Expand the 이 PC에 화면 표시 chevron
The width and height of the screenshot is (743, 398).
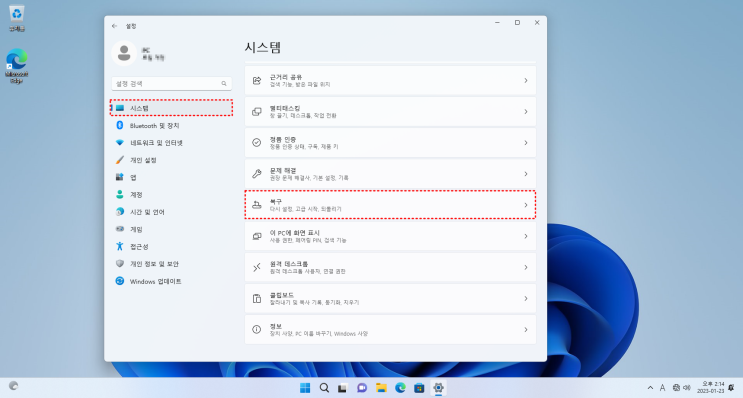pyautogui.click(x=526, y=236)
